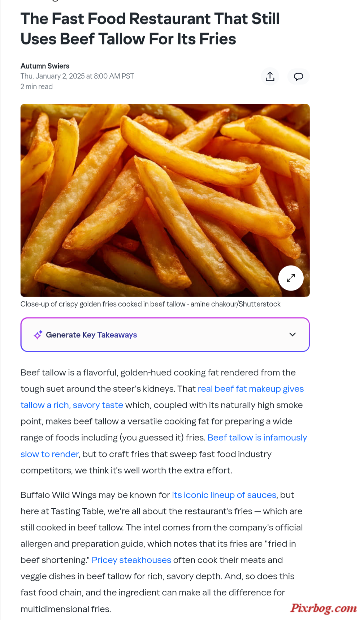
Task: Click author name Autumn Swiers
Action: [45, 66]
